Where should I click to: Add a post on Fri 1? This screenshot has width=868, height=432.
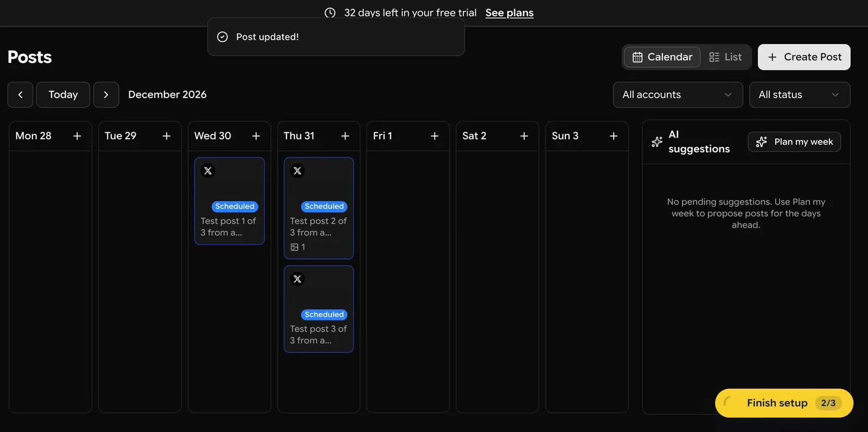point(435,136)
